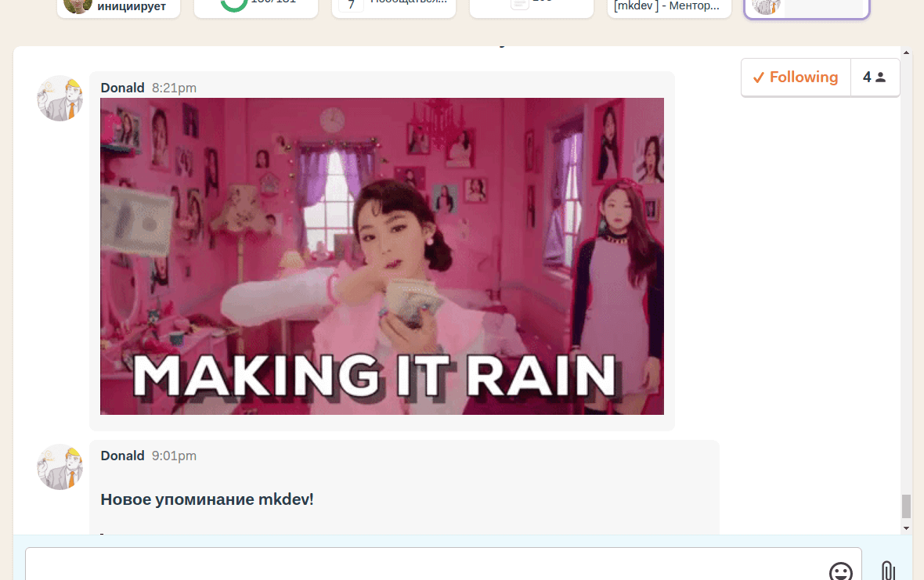Click the 9:01pm timestamp
Viewport: 924px width, 580px height.
tap(175, 456)
